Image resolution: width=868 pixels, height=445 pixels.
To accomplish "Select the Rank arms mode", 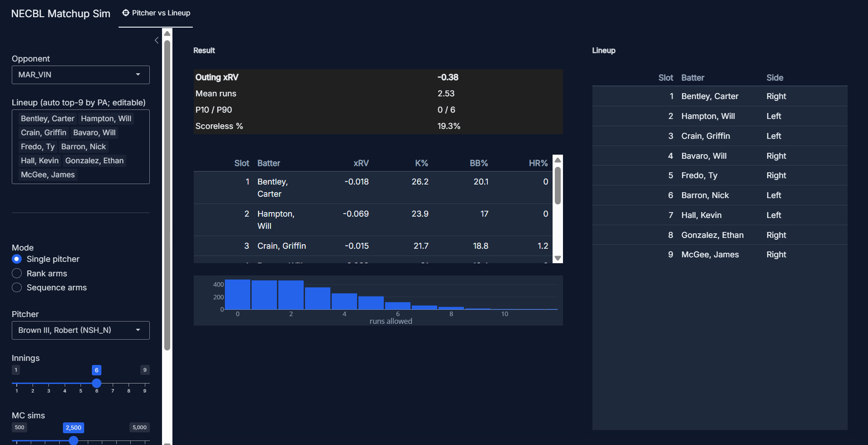I will coord(17,274).
